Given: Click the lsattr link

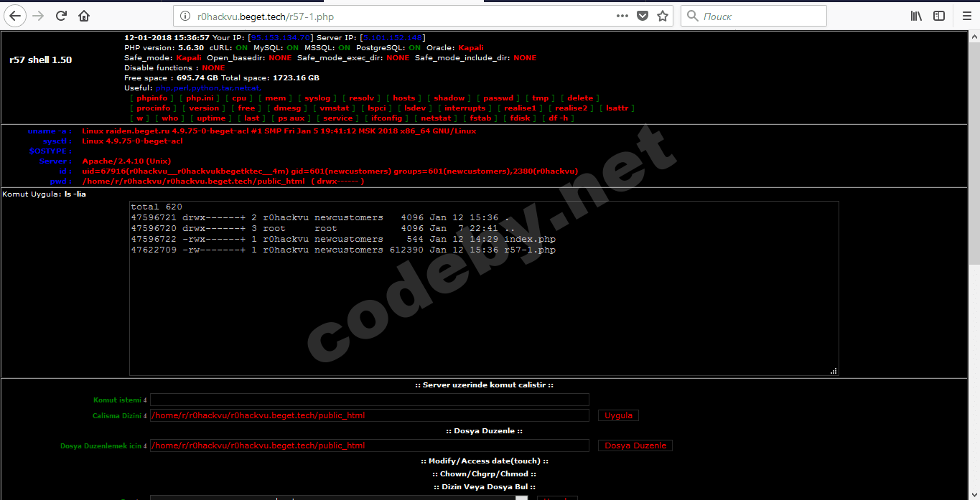Looking at the screenshot, I should [x=617, y=108].
